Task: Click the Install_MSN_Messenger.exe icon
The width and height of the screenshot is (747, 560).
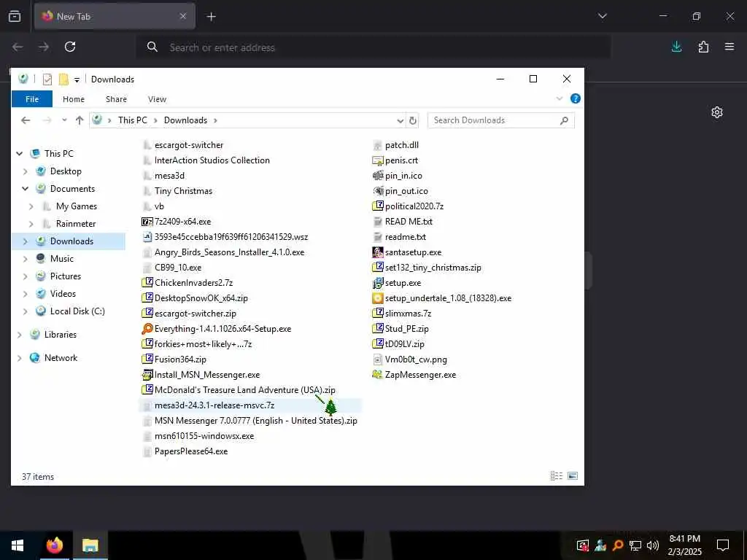Action: tap(147, 375)
